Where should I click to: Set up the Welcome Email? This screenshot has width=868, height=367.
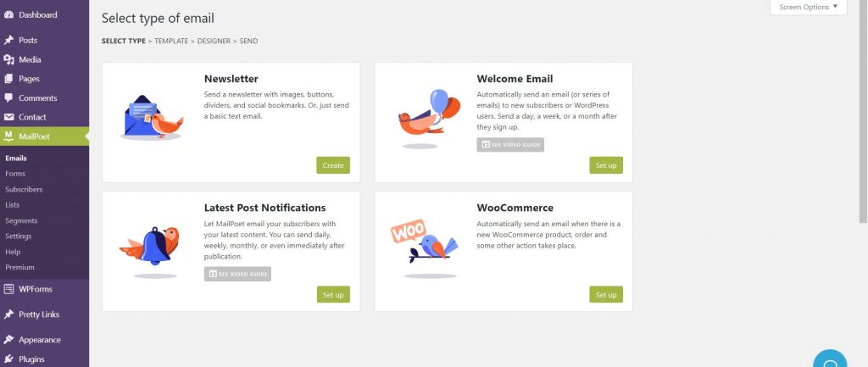[x=606, y=165]
